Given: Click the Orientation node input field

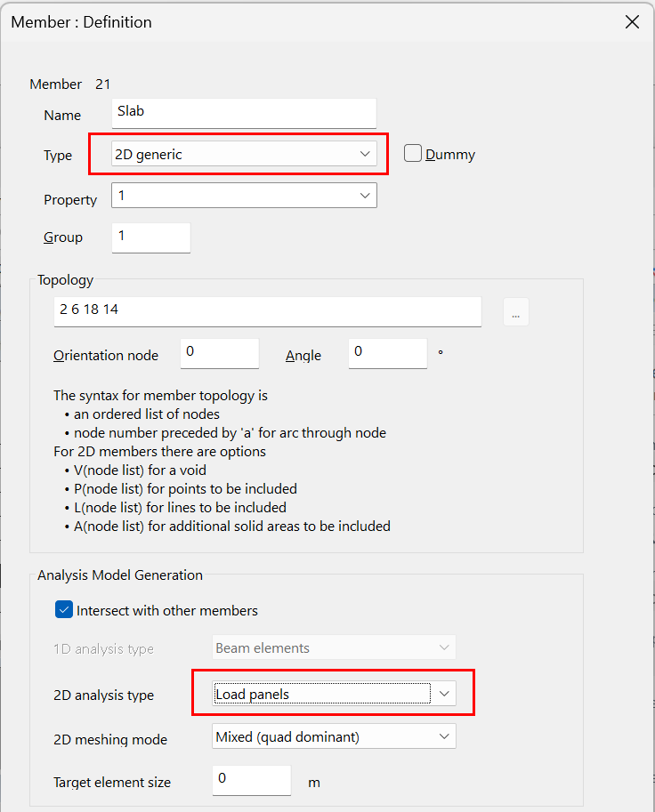Looking at the screenshot, I should click(x=219, y=353).
